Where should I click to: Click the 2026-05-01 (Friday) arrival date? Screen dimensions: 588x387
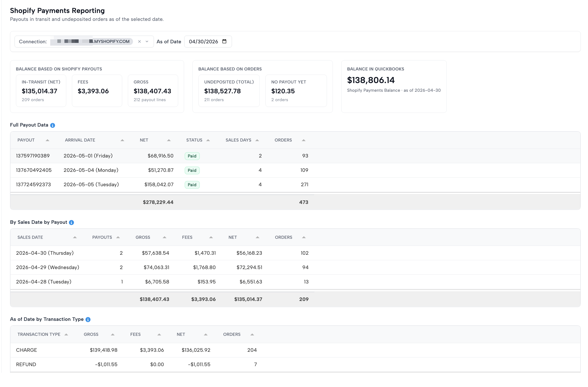pos(88,156)
